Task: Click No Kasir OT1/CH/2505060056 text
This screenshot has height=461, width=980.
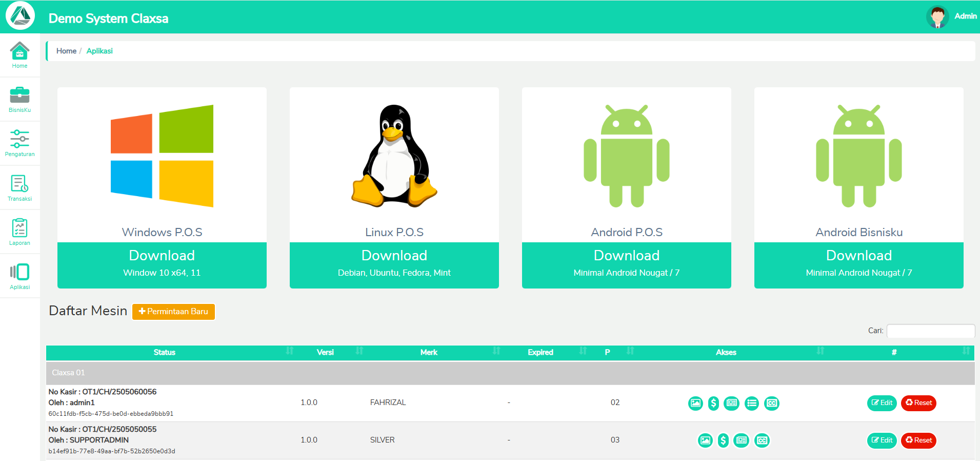Action: tap(103, 392)
